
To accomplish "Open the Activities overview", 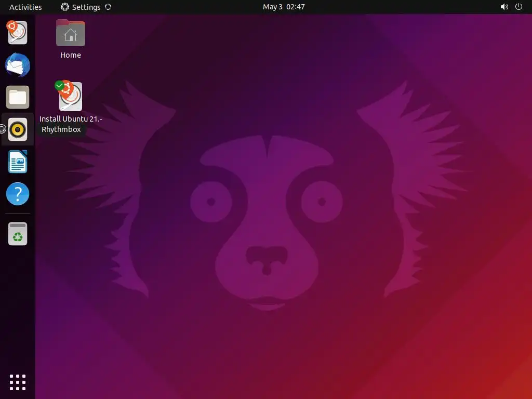I will point(25,7).
